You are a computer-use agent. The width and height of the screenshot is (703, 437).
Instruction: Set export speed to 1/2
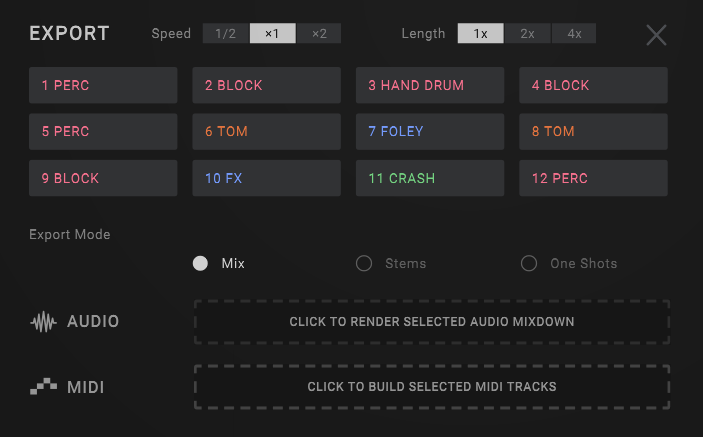[226, 34]
